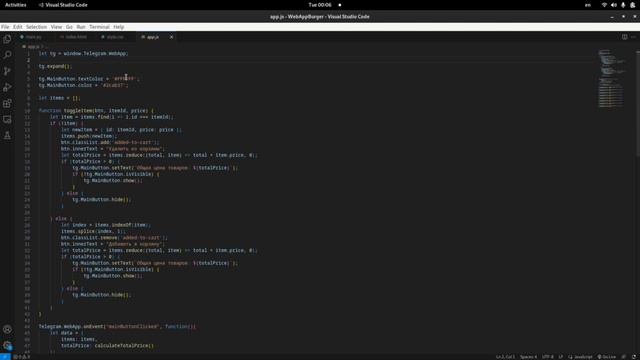Open the editor More Actions ellipsis
Viewport: 640px width, 360px height.
633,37
